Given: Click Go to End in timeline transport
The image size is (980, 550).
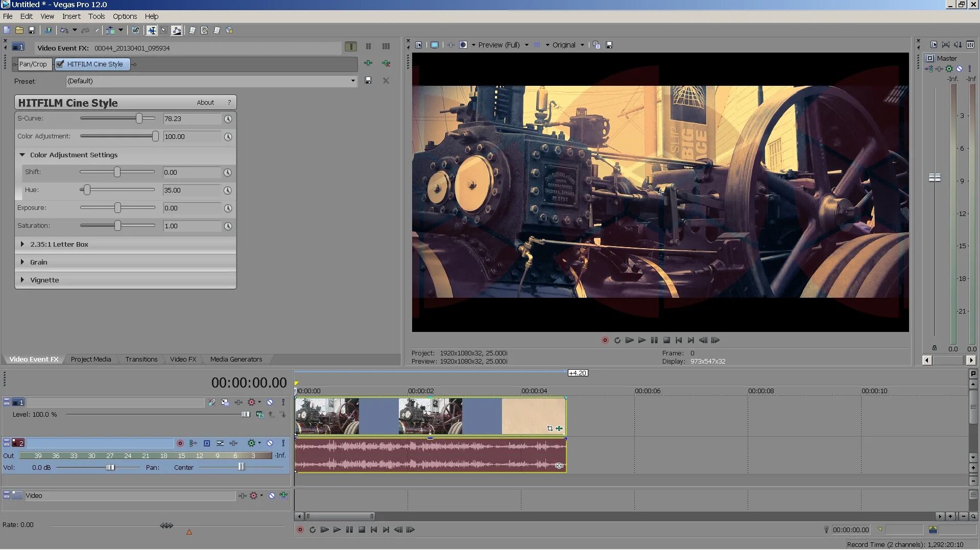Looking at the screenshot, I should click(x=386, y=530).
